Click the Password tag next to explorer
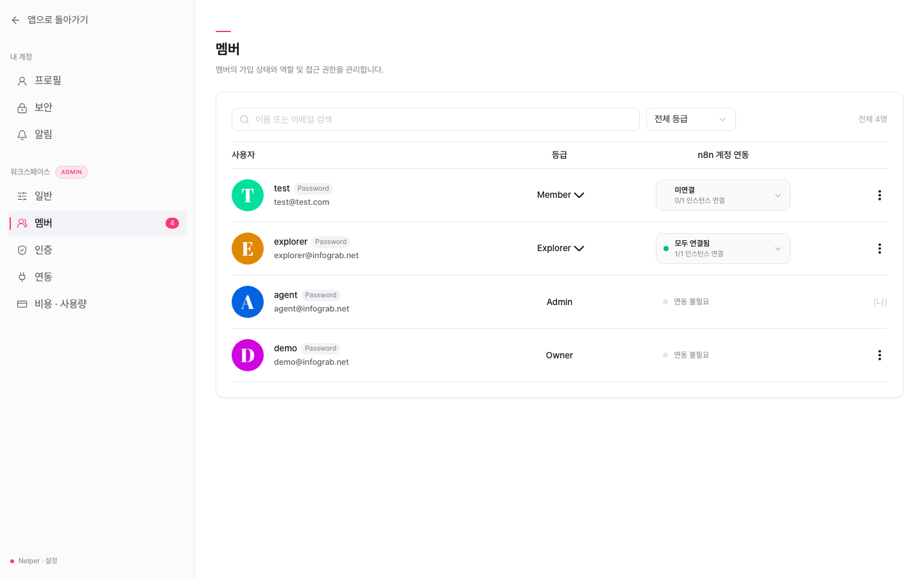 330,242
